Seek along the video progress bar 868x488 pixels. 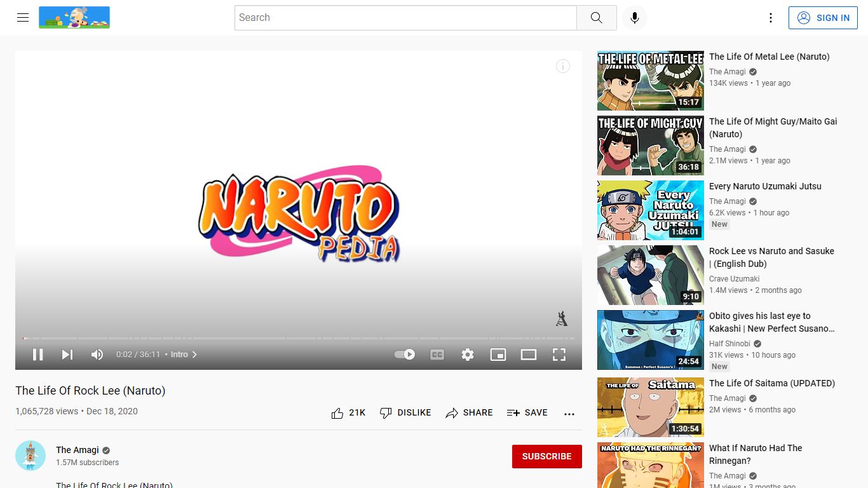[x=299, y=338]
